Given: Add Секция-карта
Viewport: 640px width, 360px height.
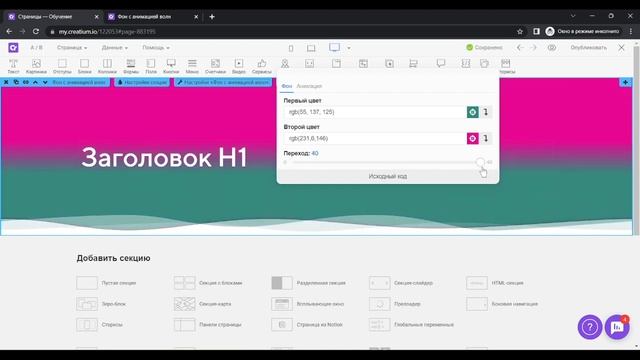Looking at the screenshot, I should tap(203, 304).
